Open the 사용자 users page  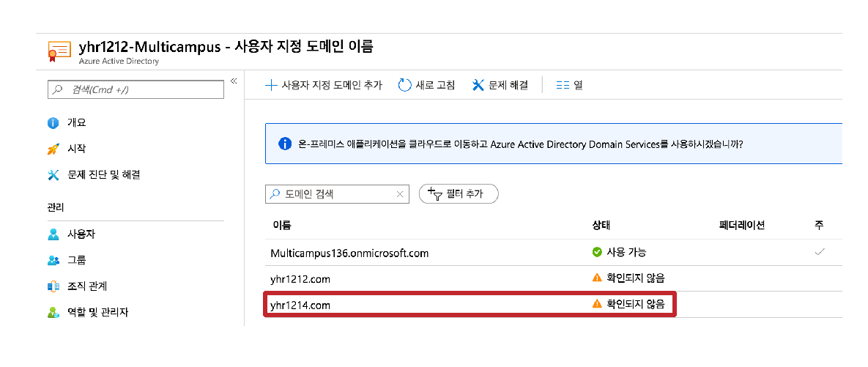coord(81,234)
